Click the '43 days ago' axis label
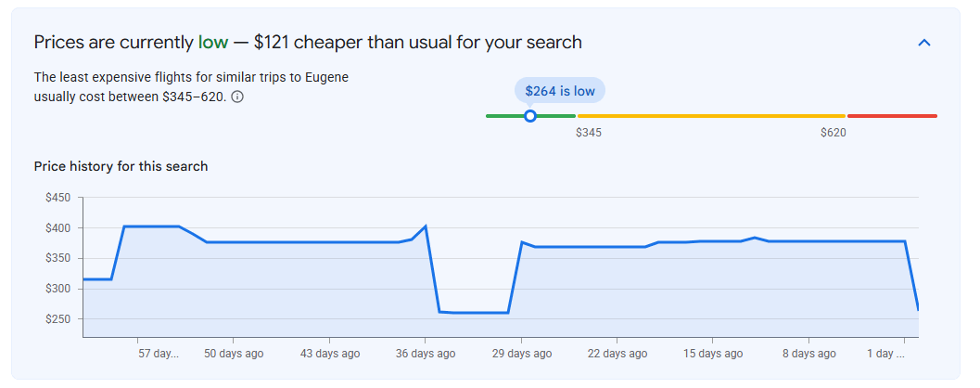The width and height of the screenshot is (980, 388). pos(330,354)
